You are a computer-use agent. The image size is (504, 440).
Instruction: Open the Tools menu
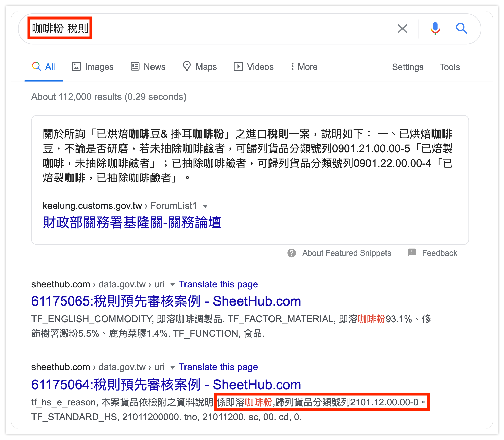pos(449,67)
